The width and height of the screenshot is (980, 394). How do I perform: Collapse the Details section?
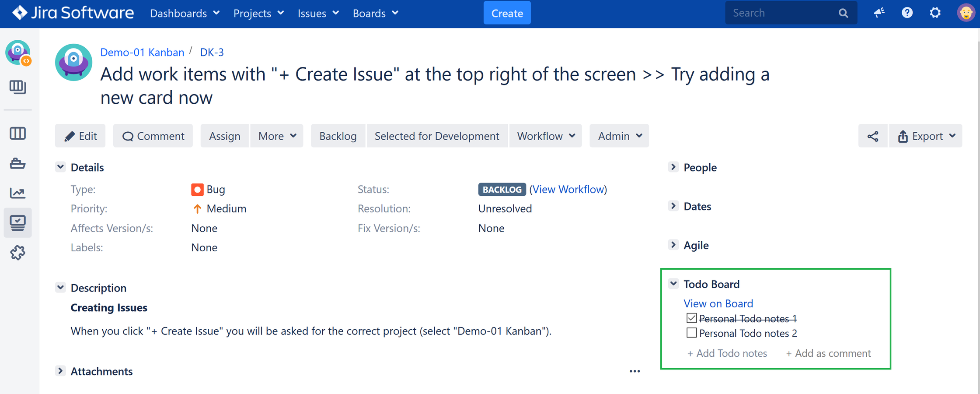pyautogui.click(x=60, y=167)
